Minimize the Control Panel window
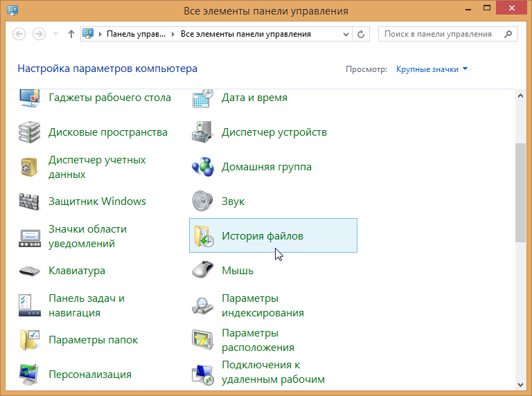Viewport: 532px width, 396px height. point(468,8)
